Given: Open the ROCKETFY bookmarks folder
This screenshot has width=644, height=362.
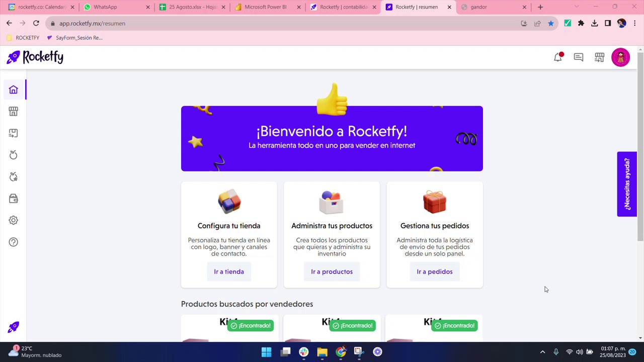Looking at the screenshot, I should click(x=23, y=38).
